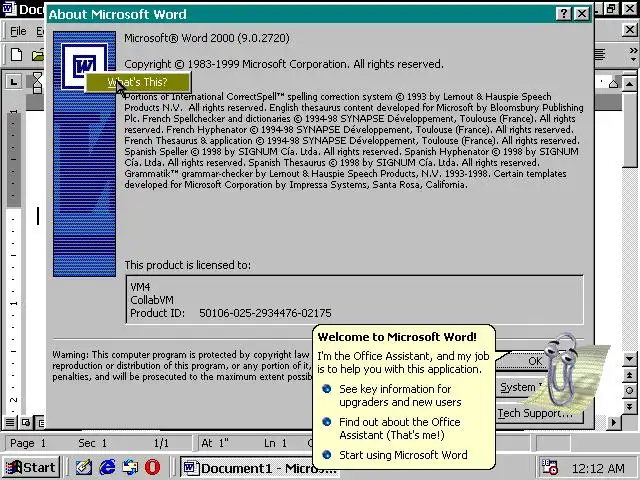The height and width of the screenshot is (480, 640).
Task: Click the CollabVM licensee text
Action: (152, 300)
